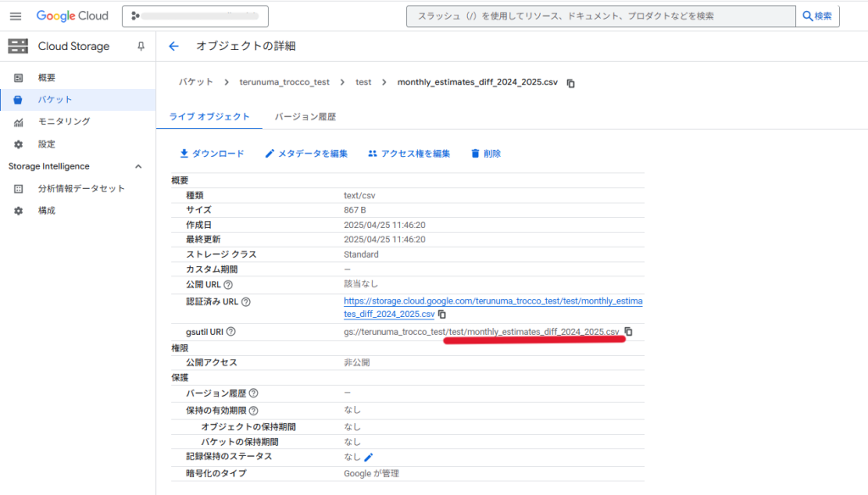Open help for 公開 URL
The width and height of the screenshot is (868, 495).
coord(228,285)
